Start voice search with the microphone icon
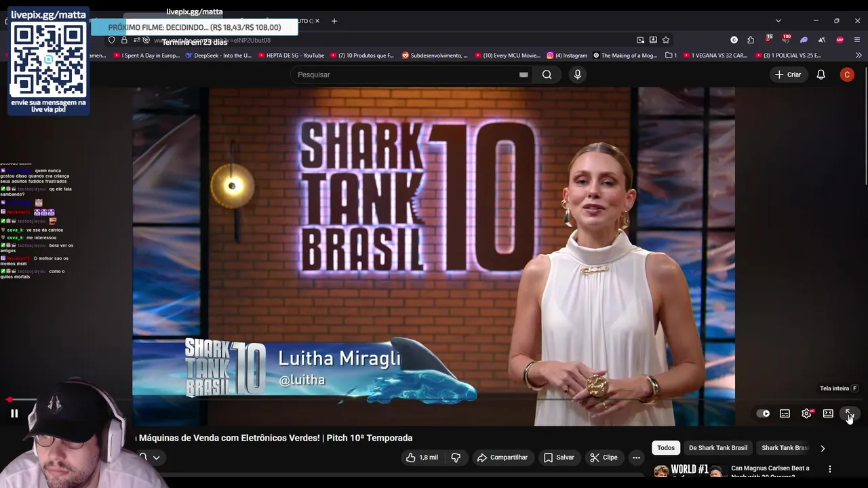This screenshot has height=488, width=868. click(577, 75)
